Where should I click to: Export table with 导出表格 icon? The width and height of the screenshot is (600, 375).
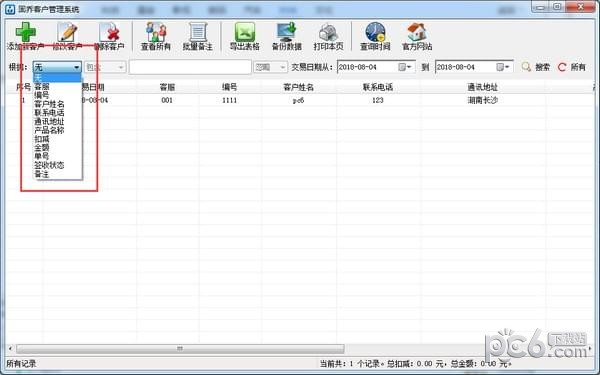245,32
